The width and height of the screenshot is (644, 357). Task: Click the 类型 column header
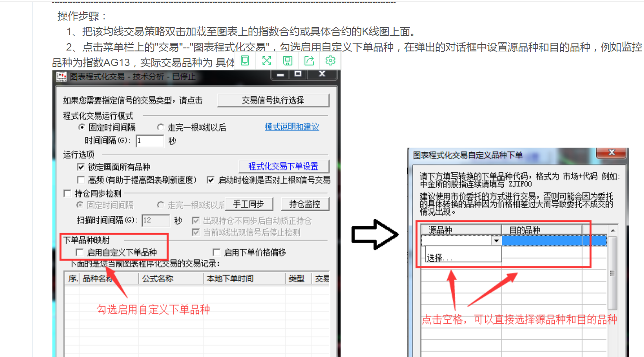pyautogui.click(x=298, y=279)
